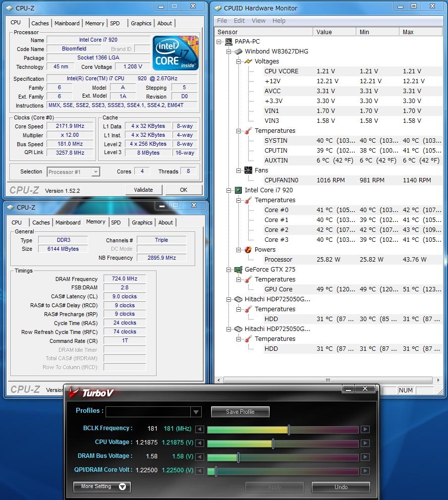The height and width of the screenshot is (500, 448).
Task: Click the Value column header
Action: coord(335,32)
